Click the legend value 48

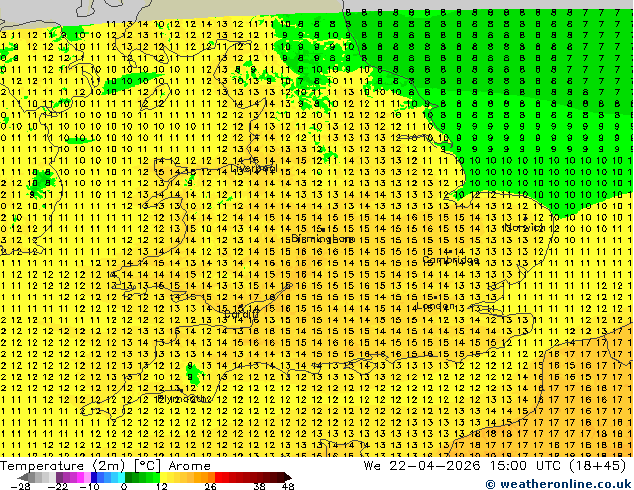(x=288, y=486)
